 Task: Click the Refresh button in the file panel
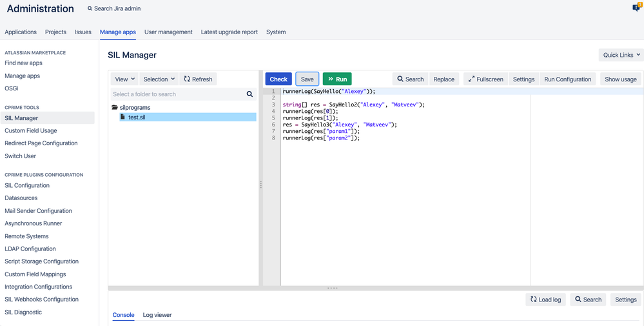pyautogui.click(x=198, y=79)
